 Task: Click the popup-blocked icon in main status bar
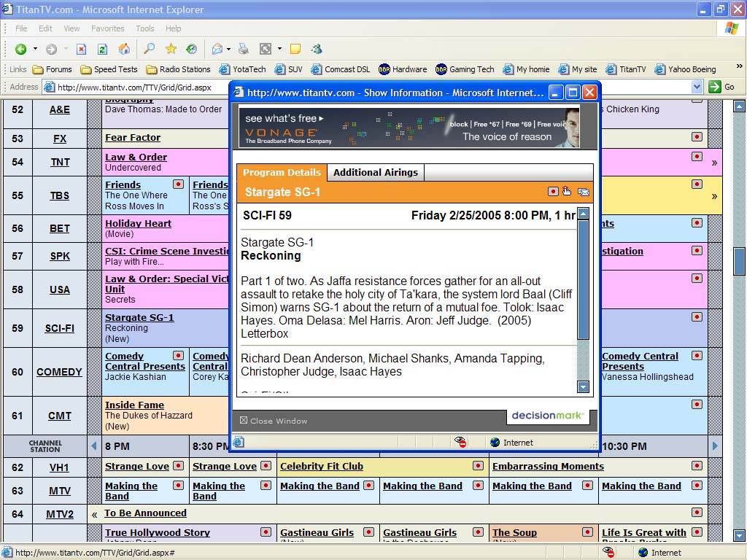coord(608,553)
